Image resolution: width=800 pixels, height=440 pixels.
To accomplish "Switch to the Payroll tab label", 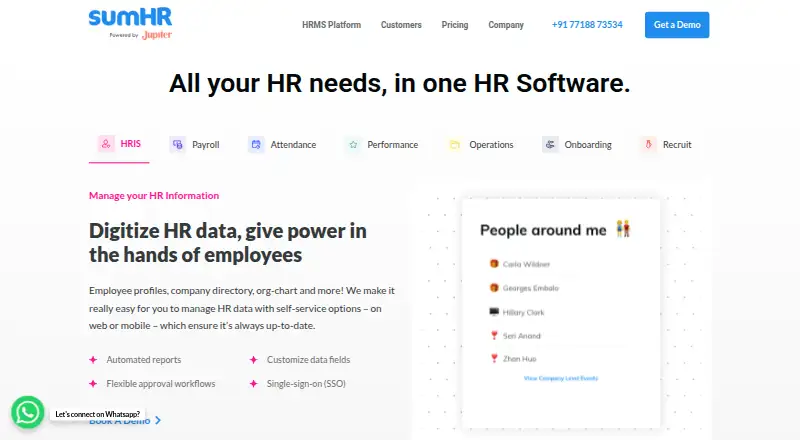I will 206,144.
